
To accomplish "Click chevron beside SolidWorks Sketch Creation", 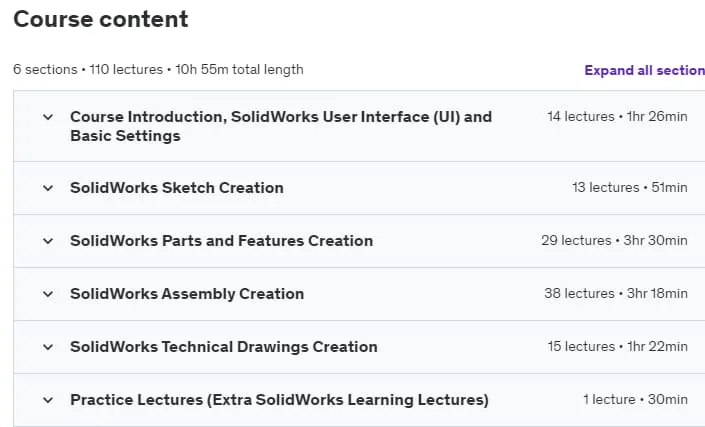I will pyautogui.click(x=48, y=188).
